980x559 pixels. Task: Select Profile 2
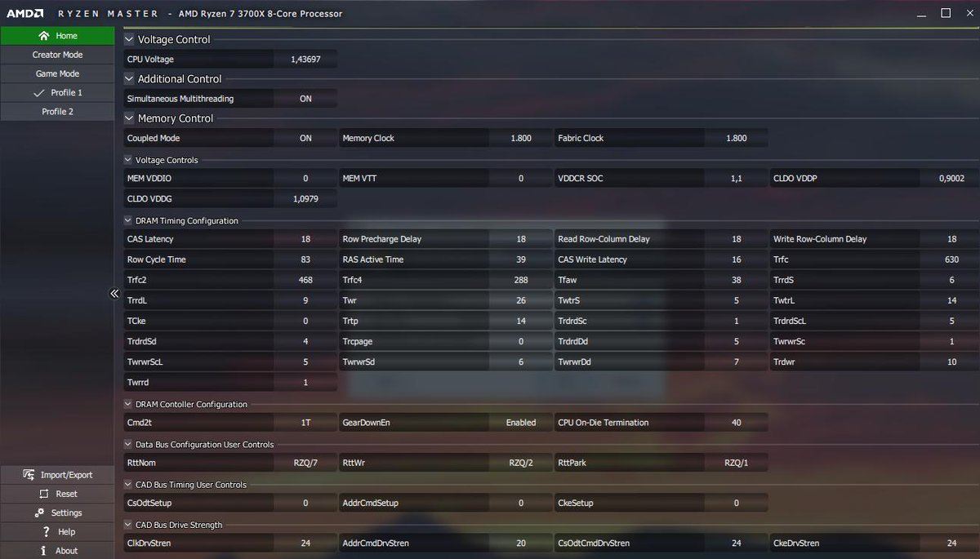click(x=57, y=111)
